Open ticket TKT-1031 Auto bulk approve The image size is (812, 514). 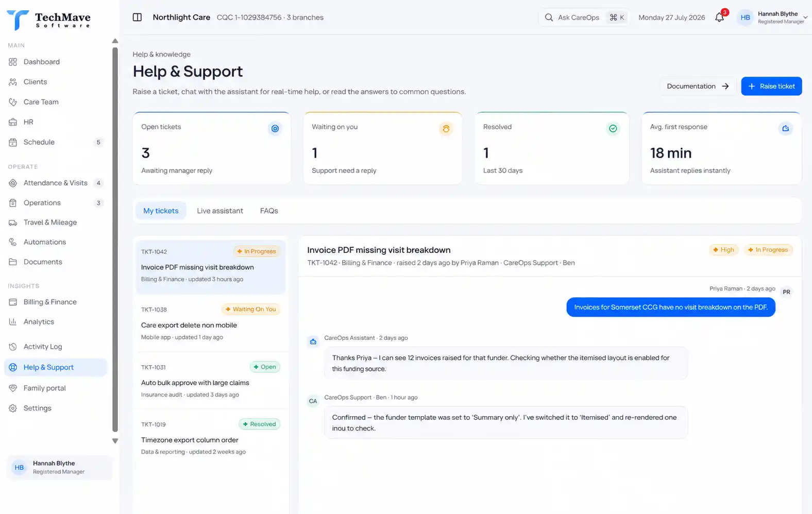click(x=211, y=381)
